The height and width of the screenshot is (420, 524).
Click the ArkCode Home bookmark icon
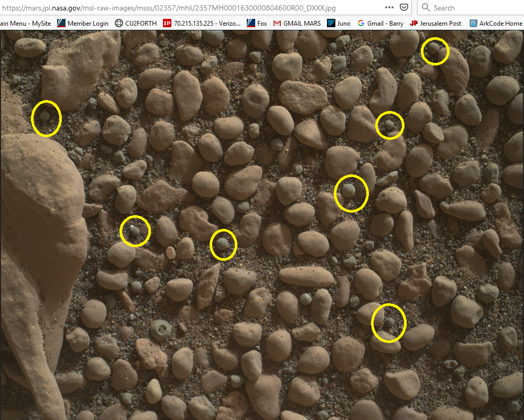pyautogui.click(x=473, y=23)
